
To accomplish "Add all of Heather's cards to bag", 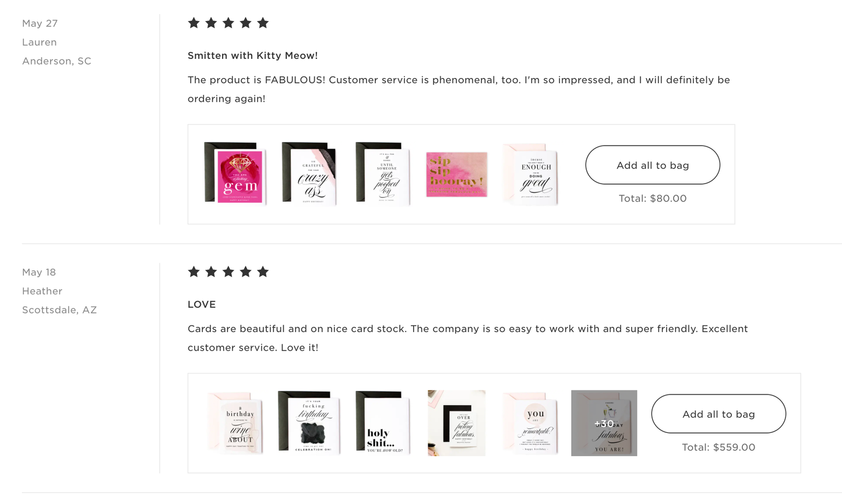I will coord(718,414).
